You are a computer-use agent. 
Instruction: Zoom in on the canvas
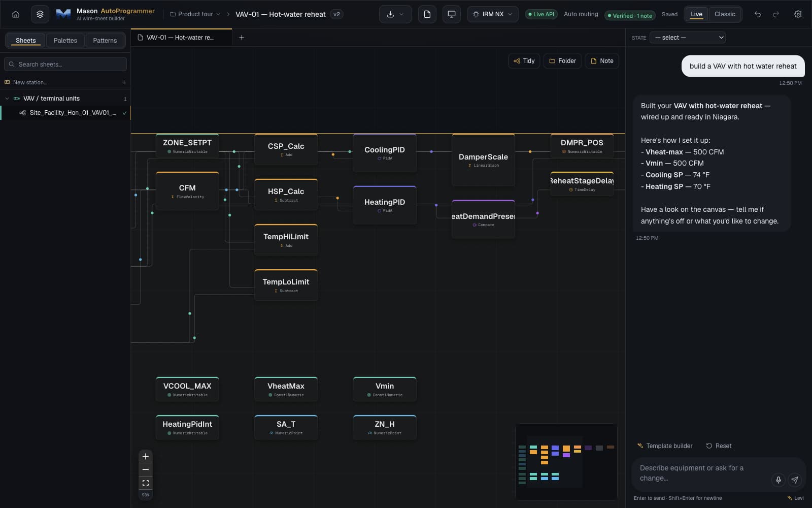coord(146,456)
